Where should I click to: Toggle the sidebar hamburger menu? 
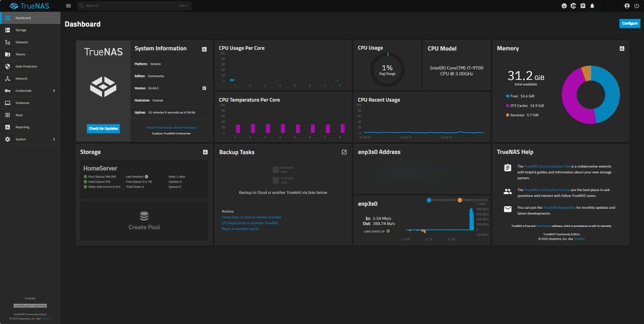pyautogui.click(x=68, y=6)
